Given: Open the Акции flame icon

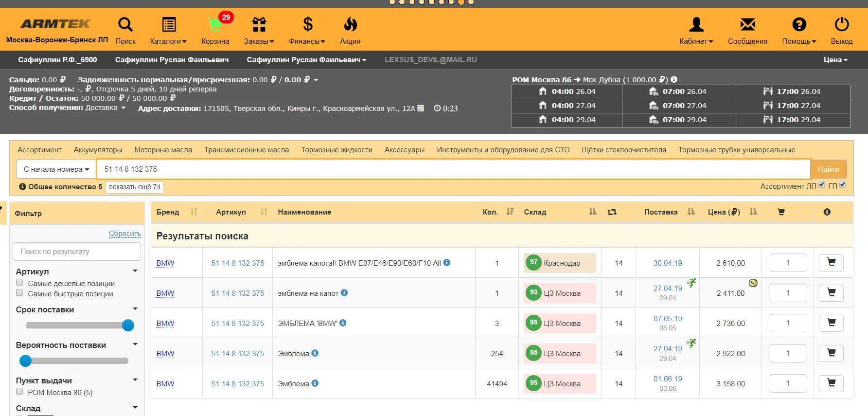Looking at the screenshot, I should [350, 24].
